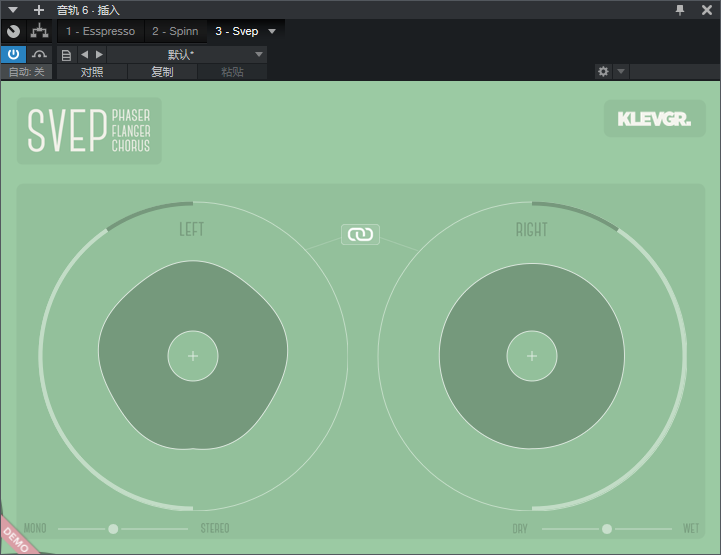
Task: Select the 3 - Svep tab
Action: pyautogui.click(x=237, y=31)
